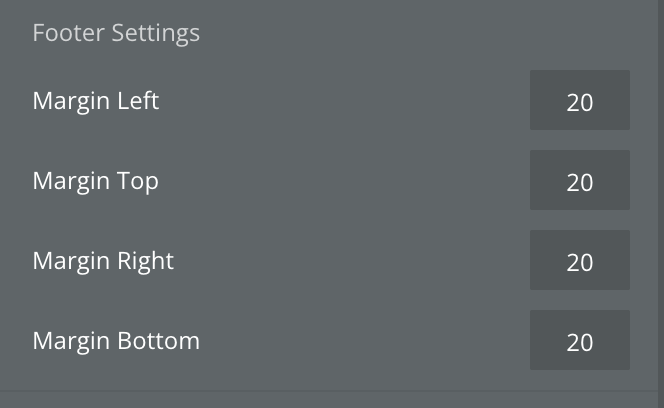Screen dimensions: 664x408
Task: Focus the value box beside Margin Left
Action: coord(580,101)
